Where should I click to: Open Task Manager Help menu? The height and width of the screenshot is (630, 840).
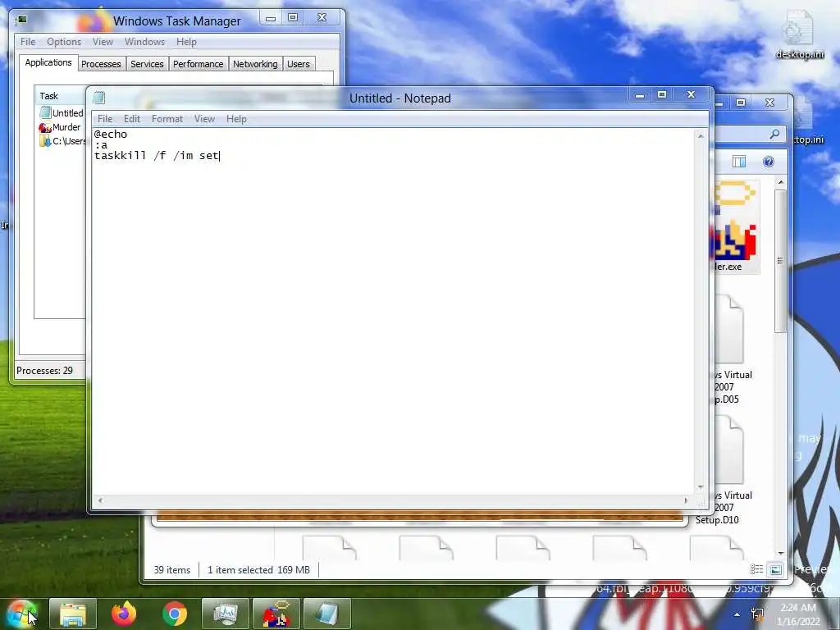click(x=186, y=42)
